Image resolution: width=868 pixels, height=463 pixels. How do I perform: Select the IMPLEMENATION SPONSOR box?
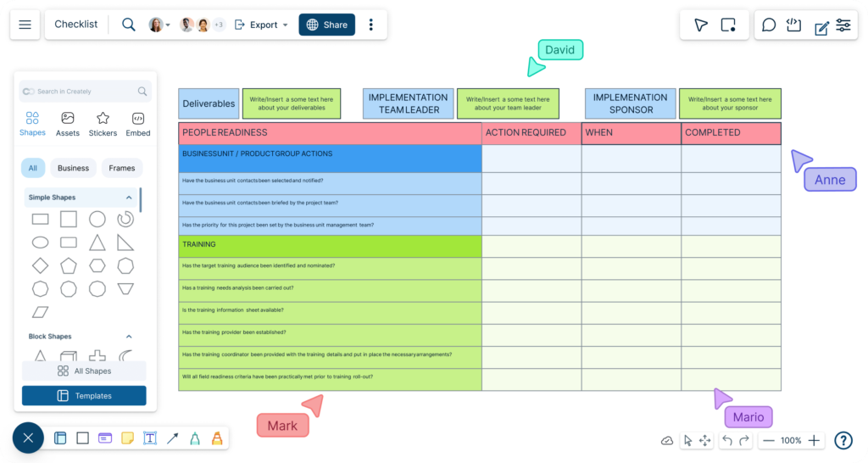click(x=631, y=103)
